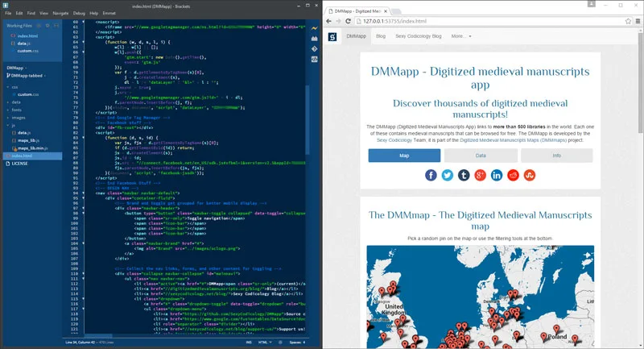Share on Reddit icon

[x=513, y=175]
